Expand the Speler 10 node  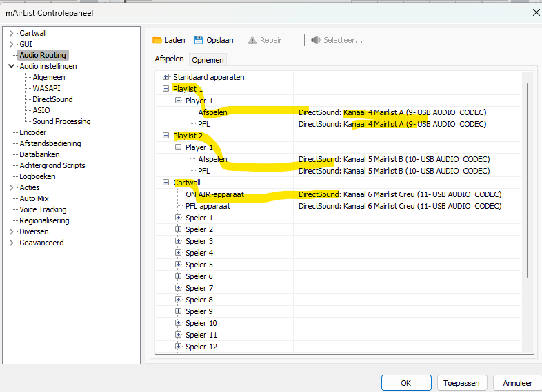tap(179, 323)
